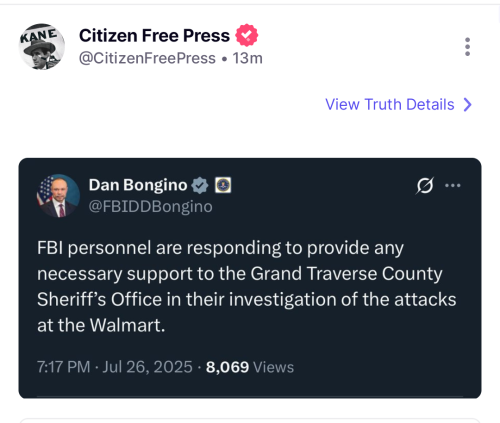Click the @CitizenFreePress handle
500x423 pixels.
click(147, 58)
